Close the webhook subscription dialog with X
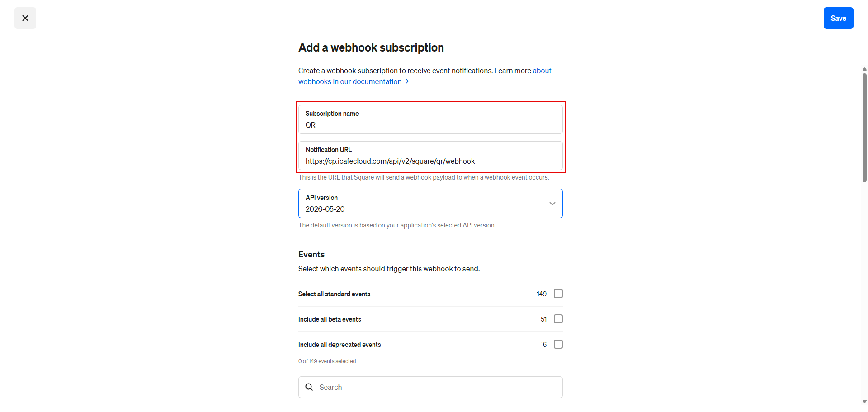The height and width of the screenshot is (412, 868). [x=25, y=18]
